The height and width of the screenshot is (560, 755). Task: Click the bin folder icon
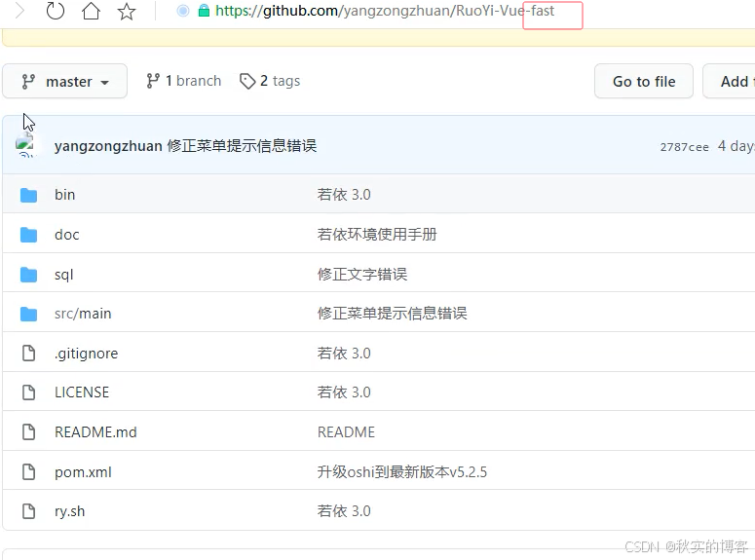pyautogui.click(x=29, y=195)
